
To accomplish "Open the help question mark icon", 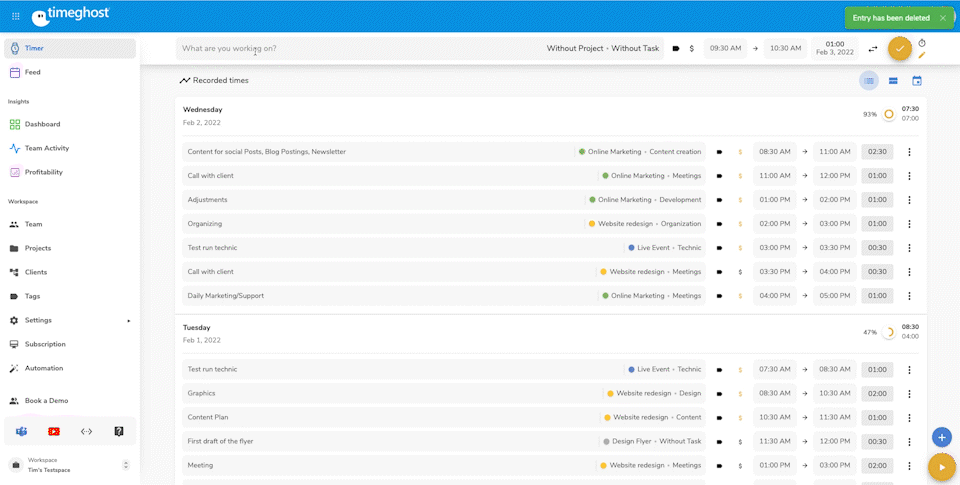I will (x=119, y=431).
